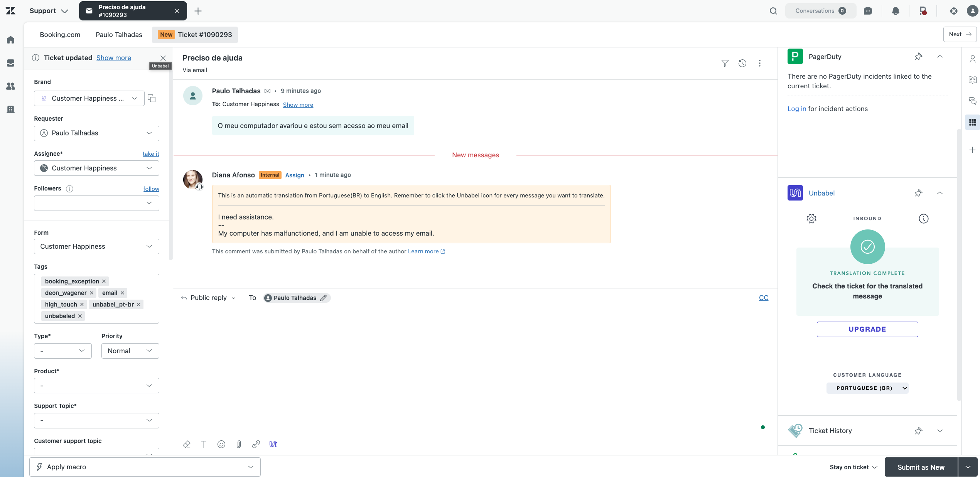Click the follow link
The width and height of the screenshot is (980, 477).
tap(151, 189)
